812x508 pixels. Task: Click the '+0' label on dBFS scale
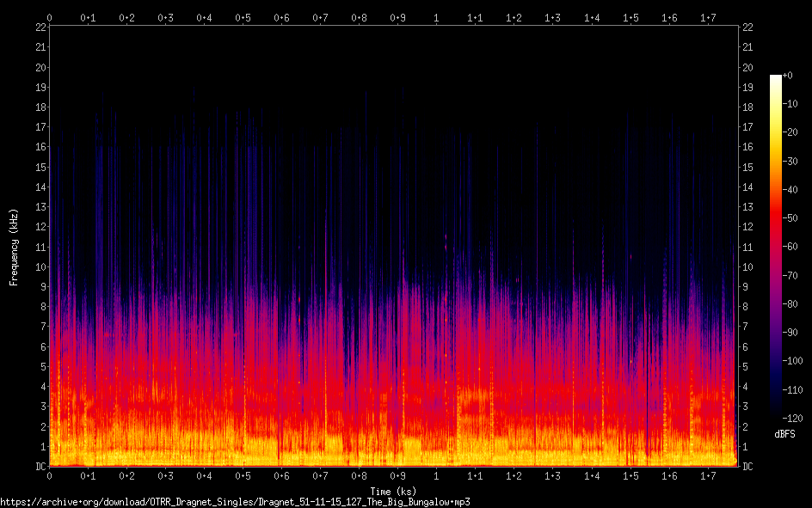point(788,76)
